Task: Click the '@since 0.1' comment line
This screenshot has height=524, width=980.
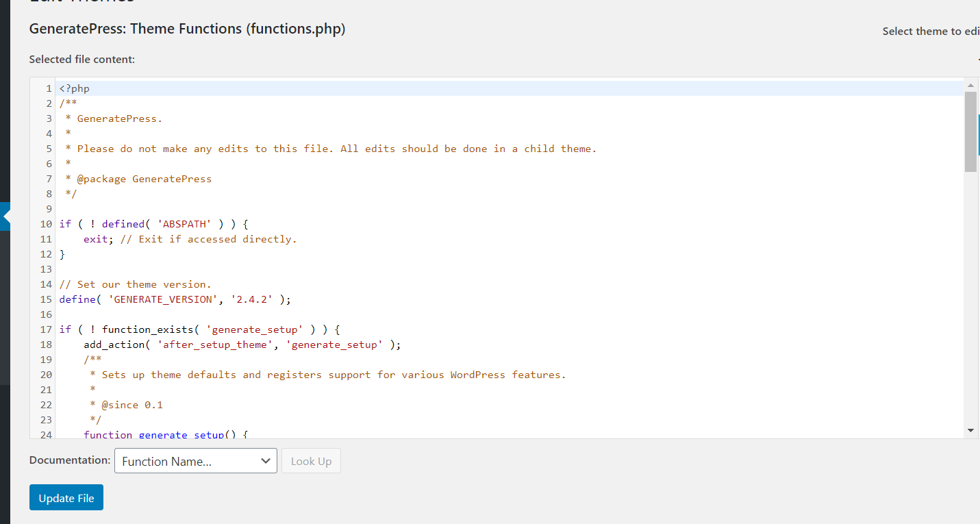Action: pos(126,405)
